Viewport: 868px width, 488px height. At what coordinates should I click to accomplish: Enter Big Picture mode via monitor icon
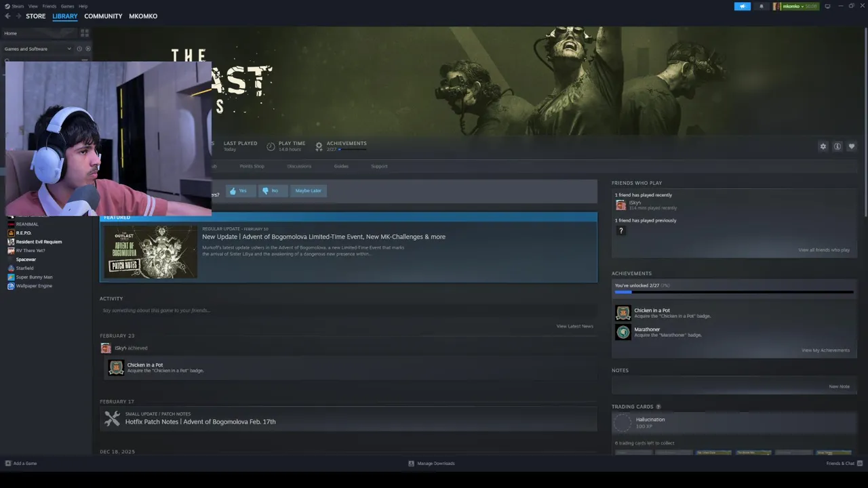click(827, 6)
